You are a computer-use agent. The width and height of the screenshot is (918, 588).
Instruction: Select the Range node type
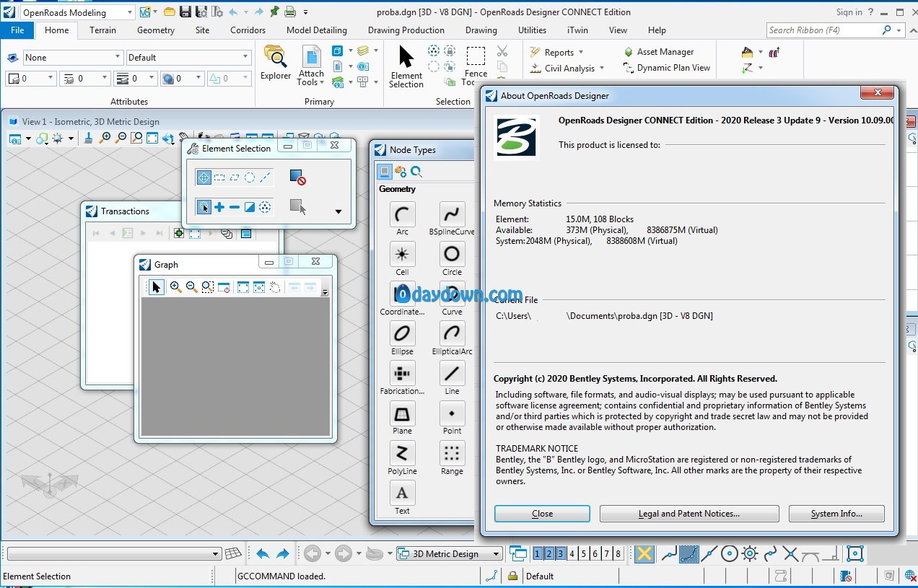pos(452,453)
